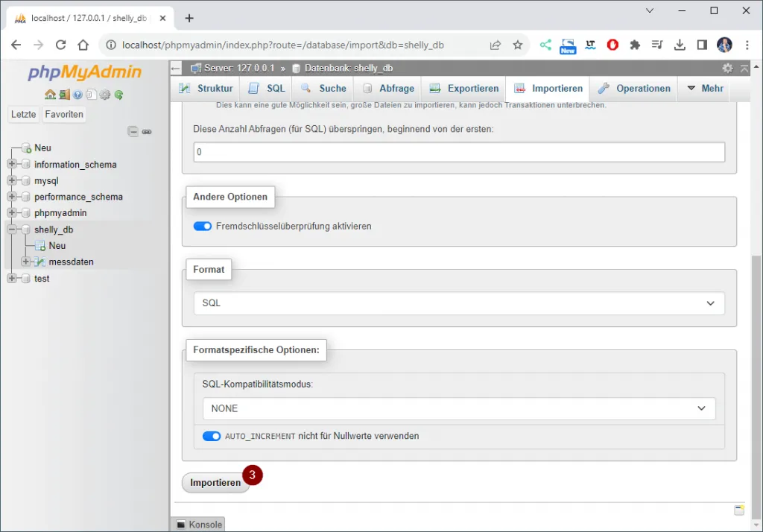Open the browser extensions puzzle icon
Screen dimensions: 763x532
(635, 45)
